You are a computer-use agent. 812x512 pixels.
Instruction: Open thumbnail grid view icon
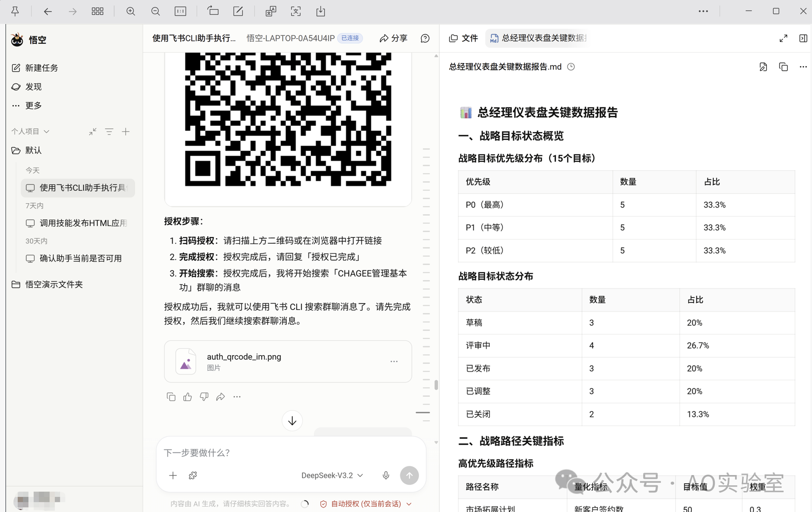(x=97, y=12)
